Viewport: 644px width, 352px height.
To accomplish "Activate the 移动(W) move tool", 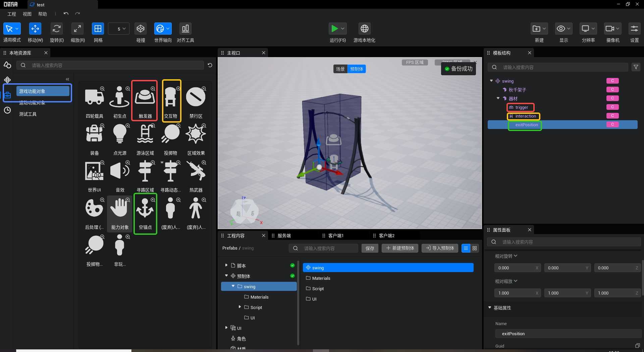I will [x=35, y=29].
